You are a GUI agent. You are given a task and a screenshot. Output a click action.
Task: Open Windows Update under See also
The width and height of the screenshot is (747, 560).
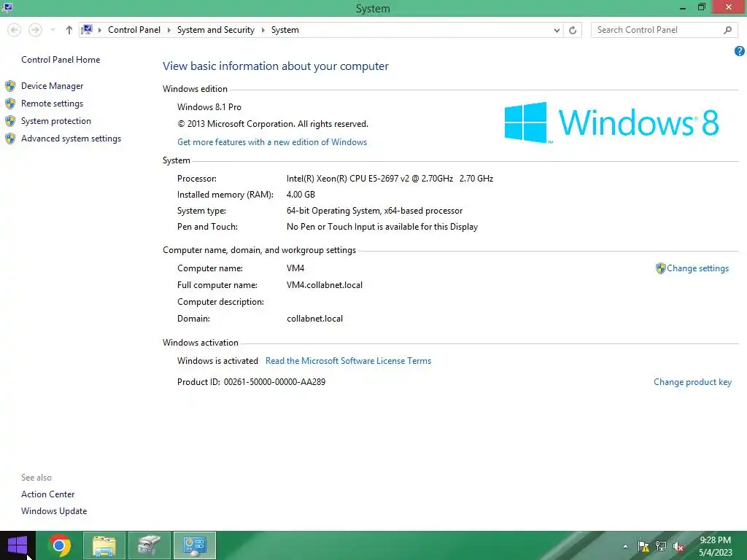(x=54, y=511)
